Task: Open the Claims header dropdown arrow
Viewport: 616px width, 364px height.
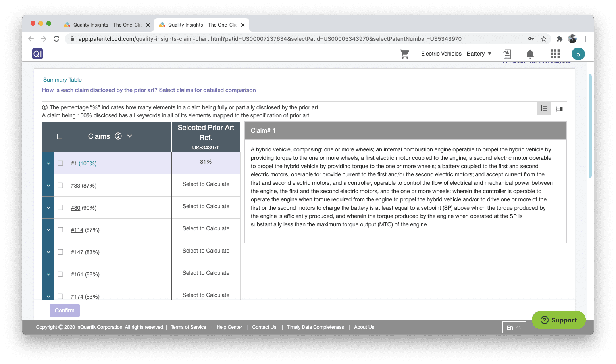Action: click(129, 136)
